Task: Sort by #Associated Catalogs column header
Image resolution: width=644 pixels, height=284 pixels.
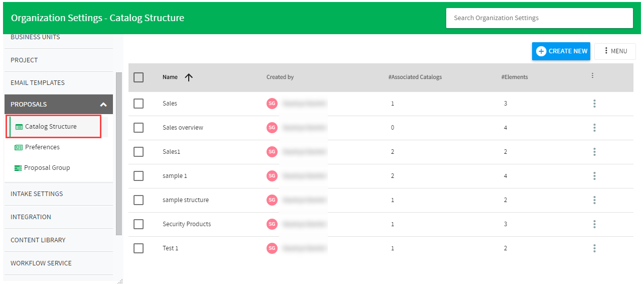Action: click(x=415, y=77)
